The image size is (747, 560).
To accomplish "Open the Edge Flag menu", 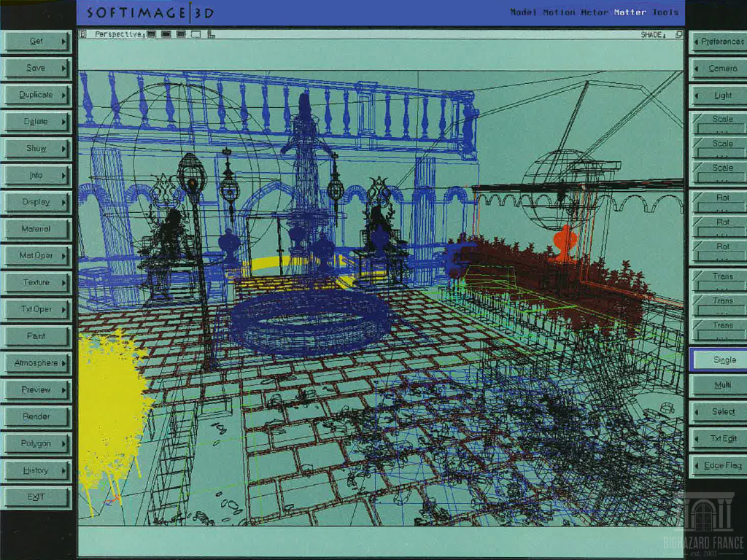I will 719,466.
